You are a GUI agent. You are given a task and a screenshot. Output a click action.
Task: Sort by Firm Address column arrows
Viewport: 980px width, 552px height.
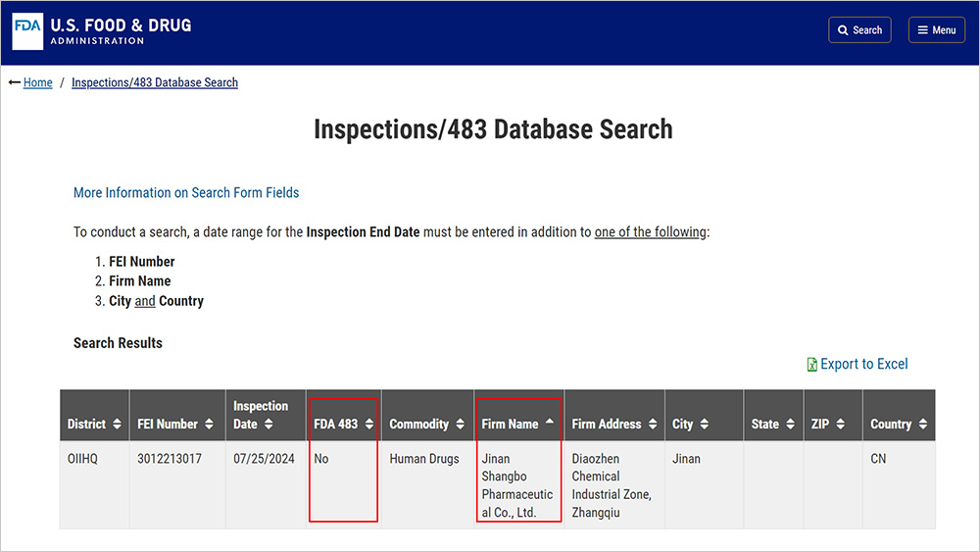coord(653,424)
